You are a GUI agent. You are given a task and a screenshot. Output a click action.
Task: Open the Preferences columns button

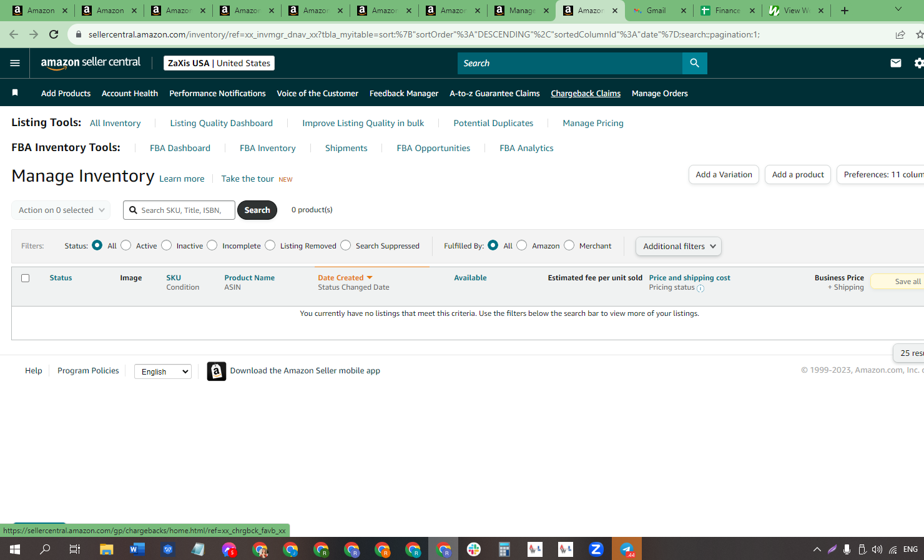[x=880, y=175]
